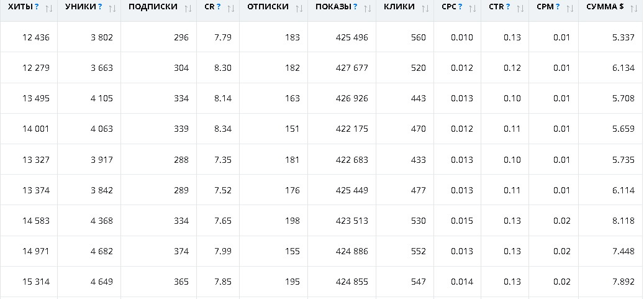The width and height of the screenshot is (644, 299).
Task: Click the sort arrows in CR column
Action: click(230, 8)
